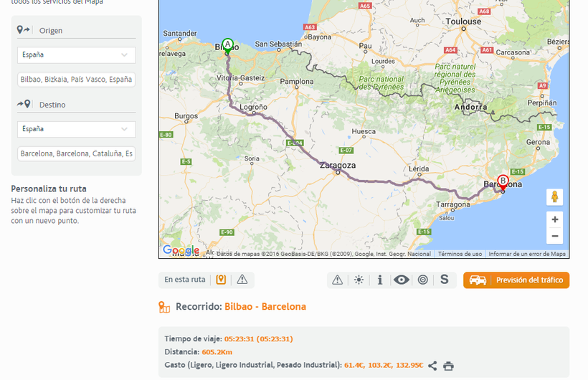The height and width of the screenshot is (380, 588).
Task: Click the A63 road shield near Bayona
Action: click(x=310, y=27)
